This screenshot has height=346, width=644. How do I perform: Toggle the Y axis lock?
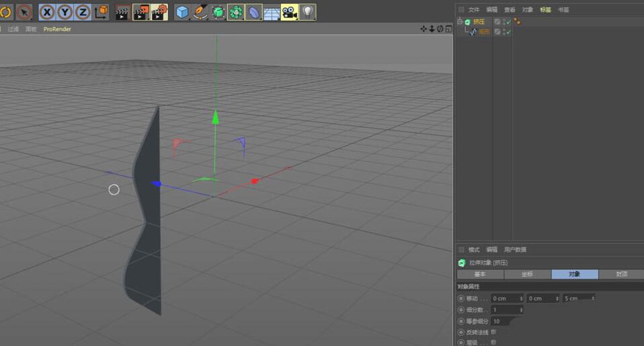click(65, 12)
